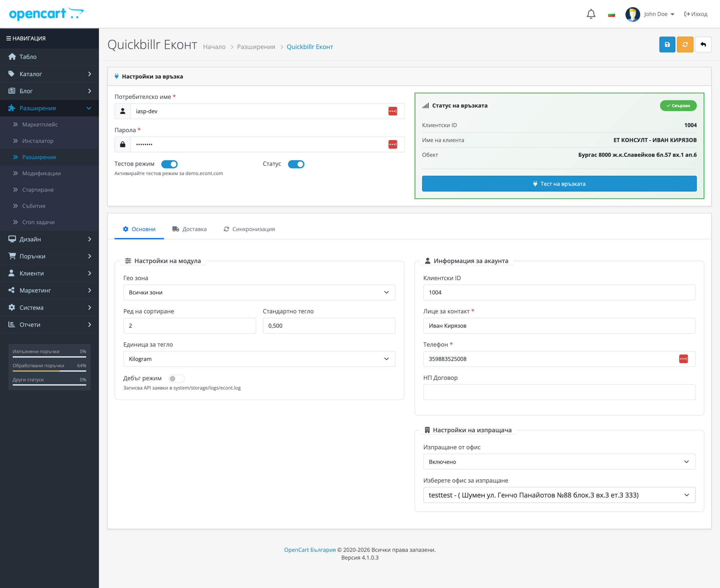This screenshot has height=588, width=720.
Task: Click the blue save icon button
Action: [667, 44]
